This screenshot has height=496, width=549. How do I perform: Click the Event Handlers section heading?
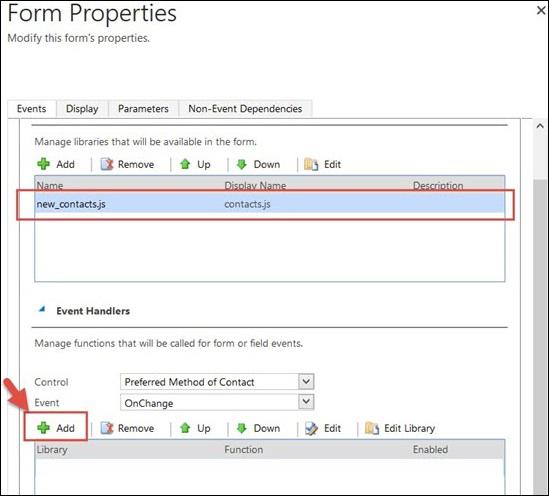(x=93, y=311)
